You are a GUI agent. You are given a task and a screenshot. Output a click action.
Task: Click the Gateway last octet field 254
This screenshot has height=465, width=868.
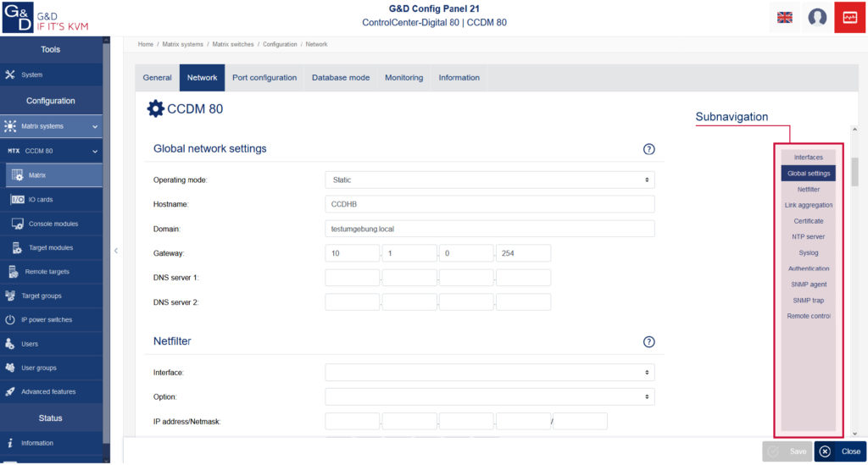point(523,253)
